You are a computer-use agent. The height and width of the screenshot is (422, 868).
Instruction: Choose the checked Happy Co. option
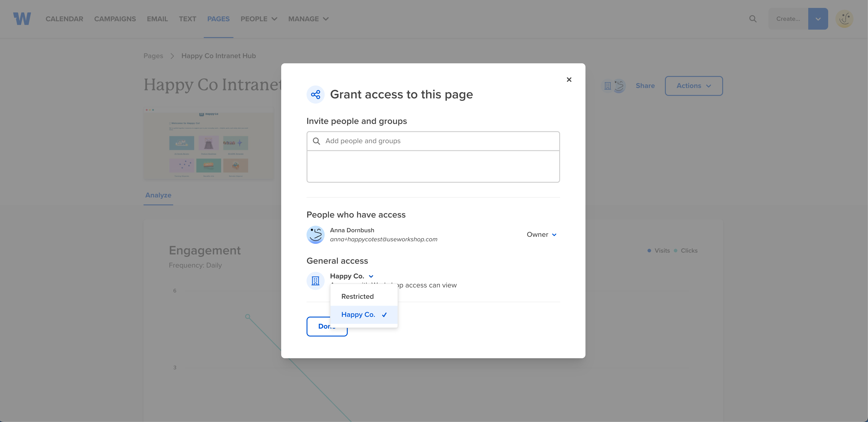click(x=364, y=315)
